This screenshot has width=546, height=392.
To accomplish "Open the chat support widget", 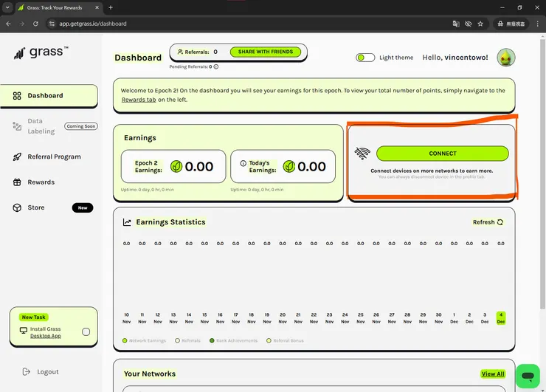I will tap(528, 376).
